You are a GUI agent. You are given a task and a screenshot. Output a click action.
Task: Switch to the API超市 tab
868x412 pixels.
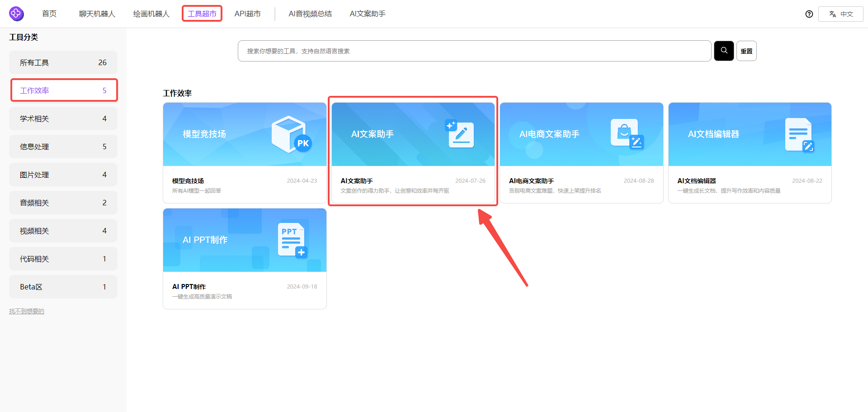[x=247, y=14]
